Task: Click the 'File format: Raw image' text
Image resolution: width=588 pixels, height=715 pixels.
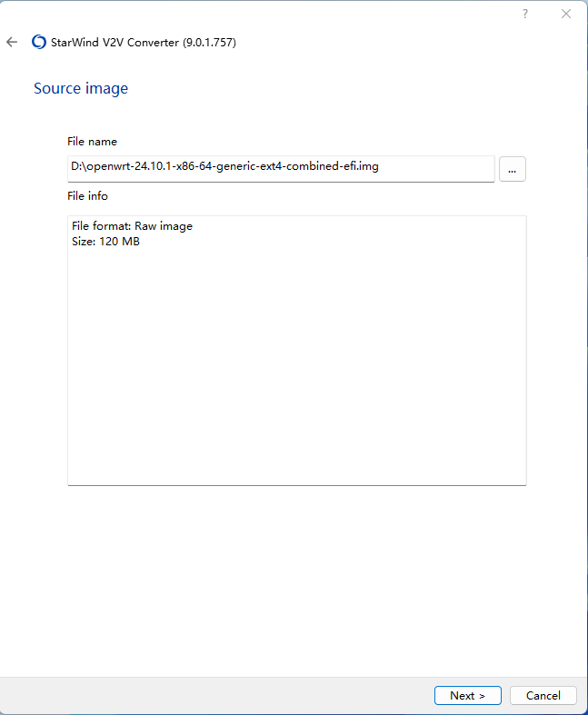Action: [133, 226]
